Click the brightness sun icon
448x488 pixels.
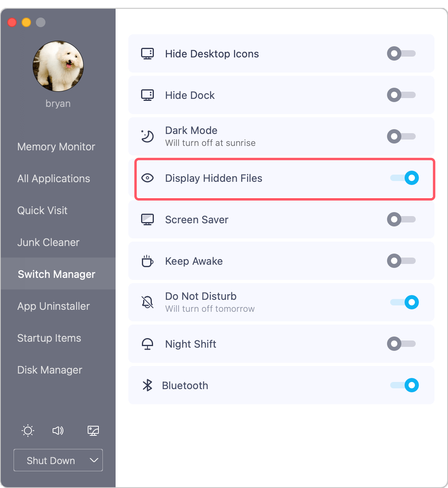28,431
